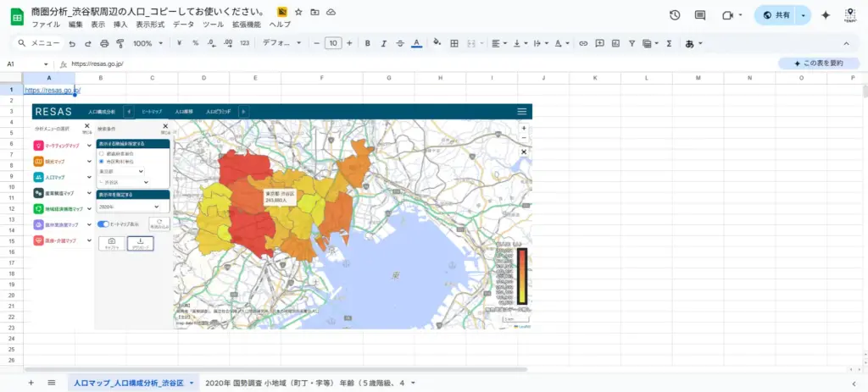
Task: Open the borders menu
Action: 454,43
